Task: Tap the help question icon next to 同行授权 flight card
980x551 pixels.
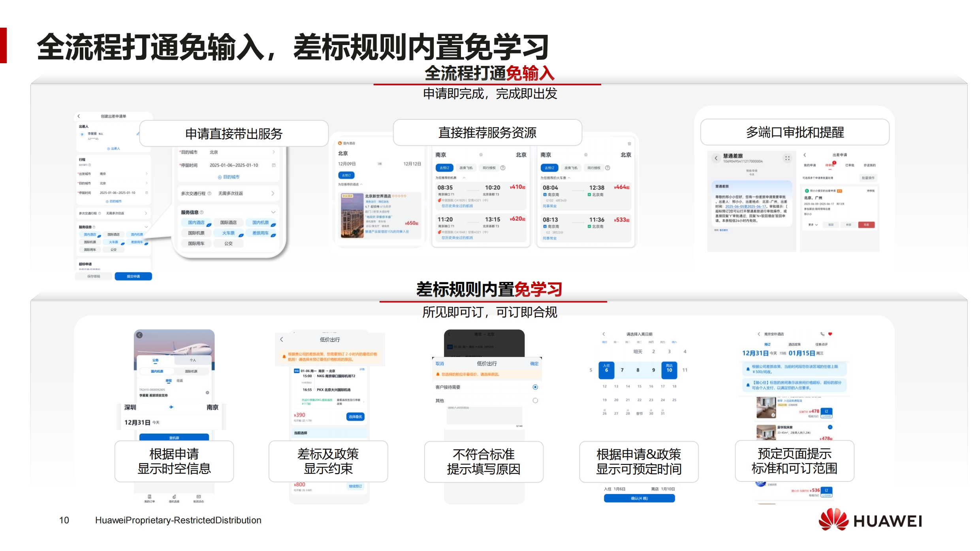Action: tap(503, 168)
